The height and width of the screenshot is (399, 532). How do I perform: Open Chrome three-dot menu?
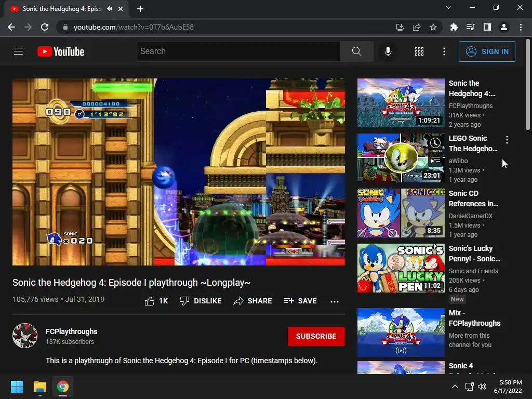[x=521, y=27]
